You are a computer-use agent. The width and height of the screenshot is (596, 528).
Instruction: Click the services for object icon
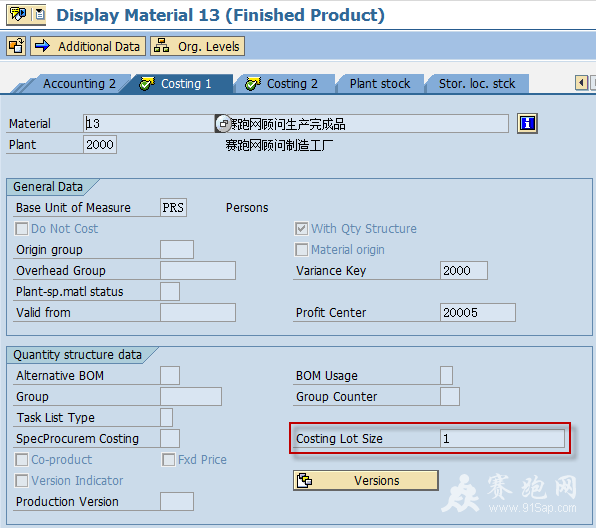18,15
